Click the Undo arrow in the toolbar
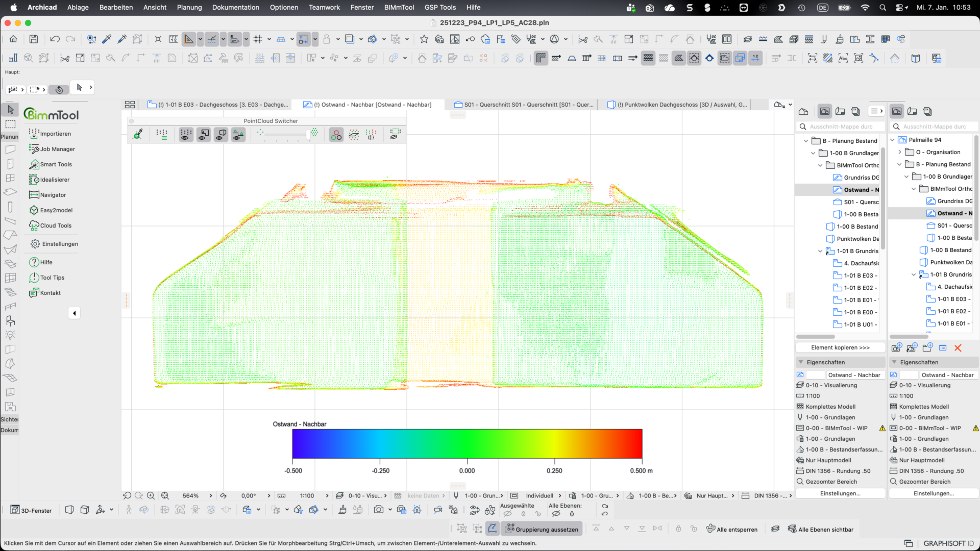 (x=55, y=39)
